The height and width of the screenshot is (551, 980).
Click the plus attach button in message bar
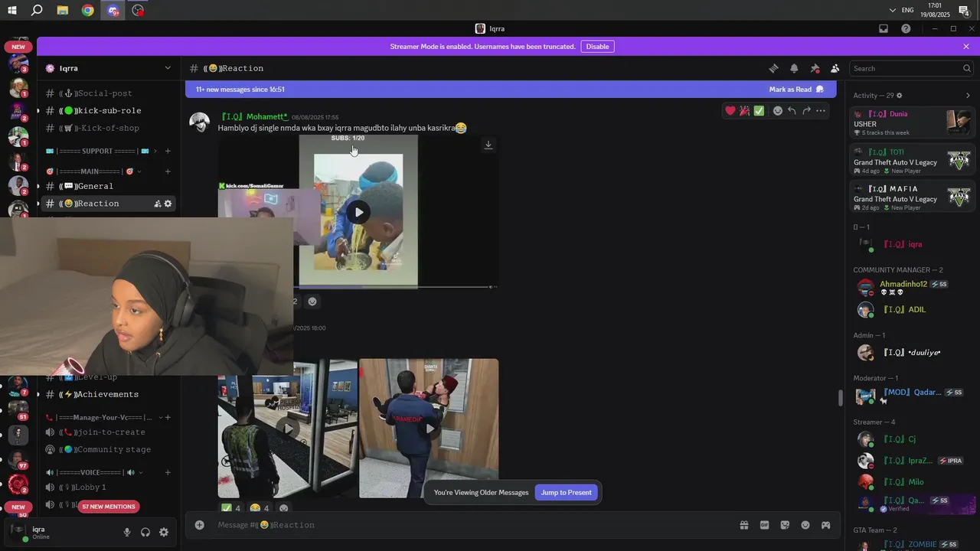click(x=199, y=525)
